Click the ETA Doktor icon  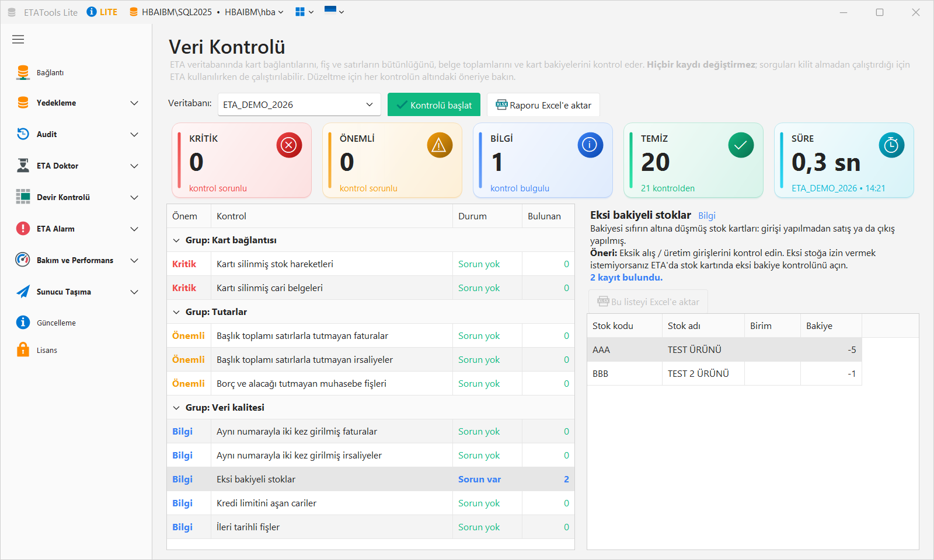click(x=23, y=166)
